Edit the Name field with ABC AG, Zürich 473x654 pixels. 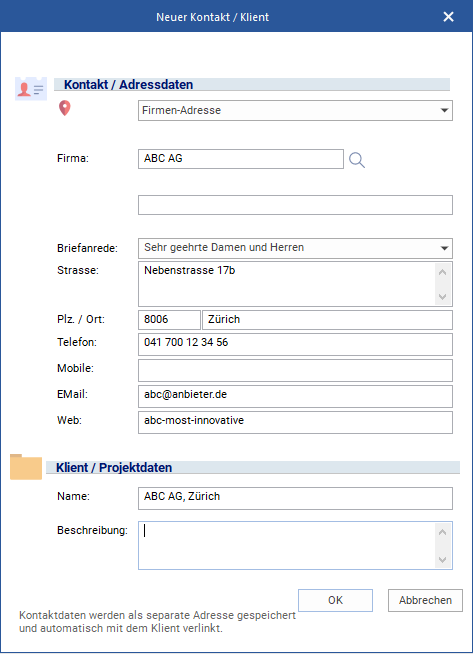point(295,498)
